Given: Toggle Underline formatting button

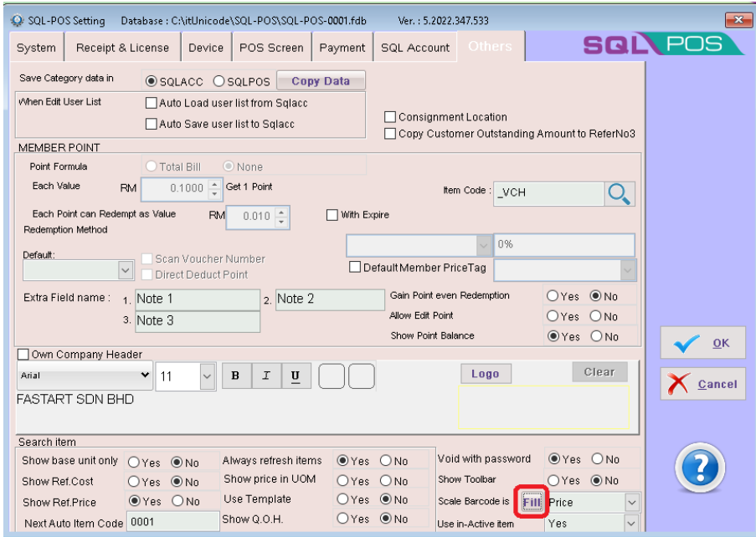Looking at the screenshot, I should [295, 376].
